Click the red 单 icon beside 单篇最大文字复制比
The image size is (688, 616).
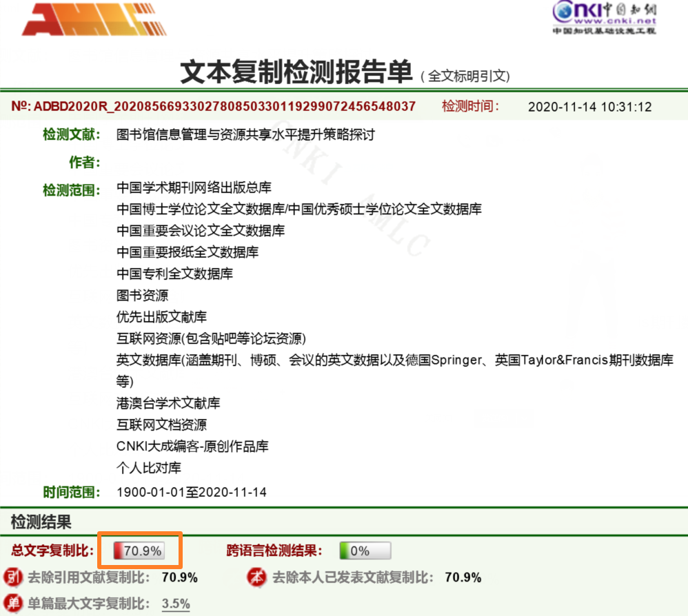(x=13, y=604)
